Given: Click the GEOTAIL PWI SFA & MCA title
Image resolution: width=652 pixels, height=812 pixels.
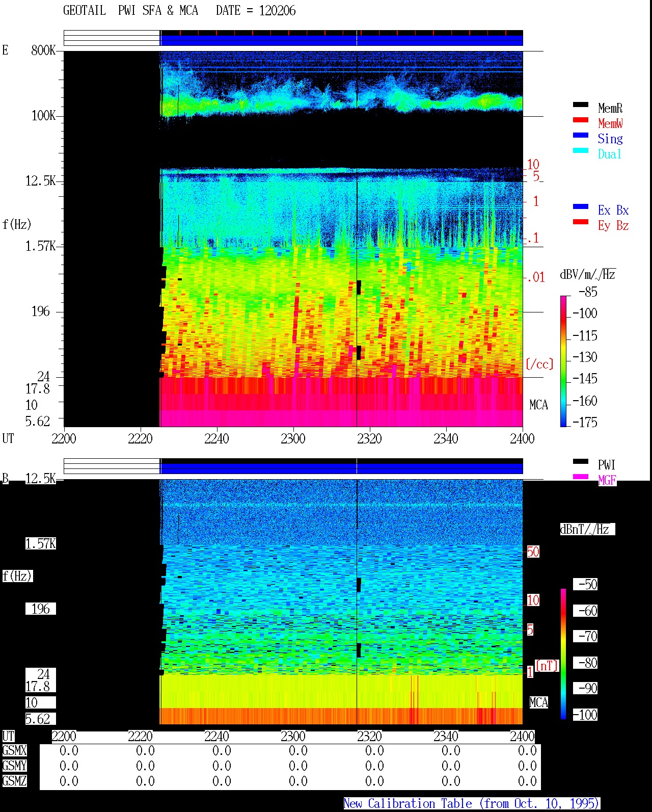Looking at the screenshot, I should point(131,11).
